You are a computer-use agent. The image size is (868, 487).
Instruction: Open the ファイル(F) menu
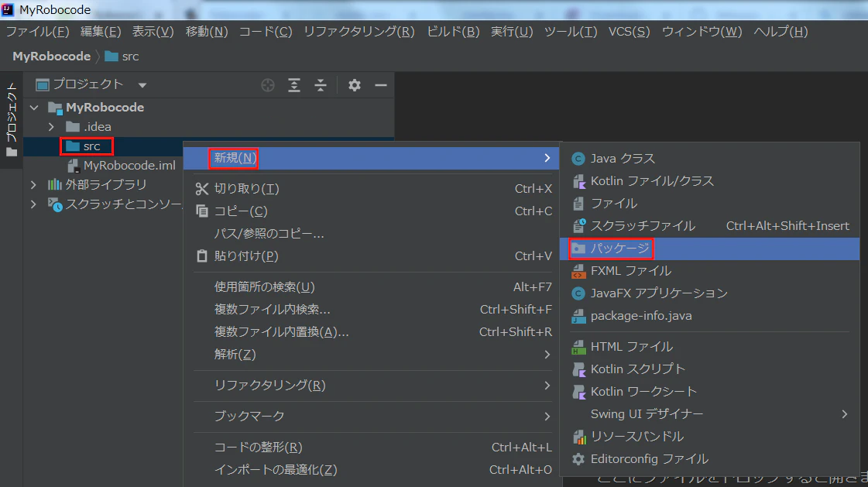point(38,32)
